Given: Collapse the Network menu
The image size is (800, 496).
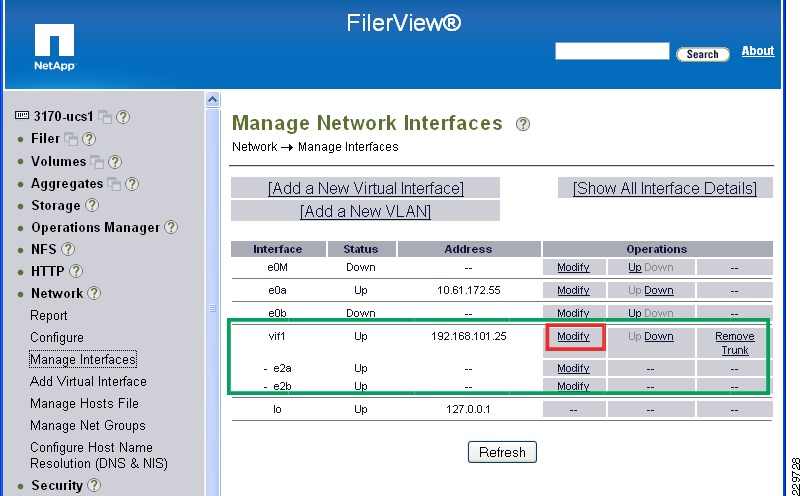Looking at the screenshot, I should 57,293.
